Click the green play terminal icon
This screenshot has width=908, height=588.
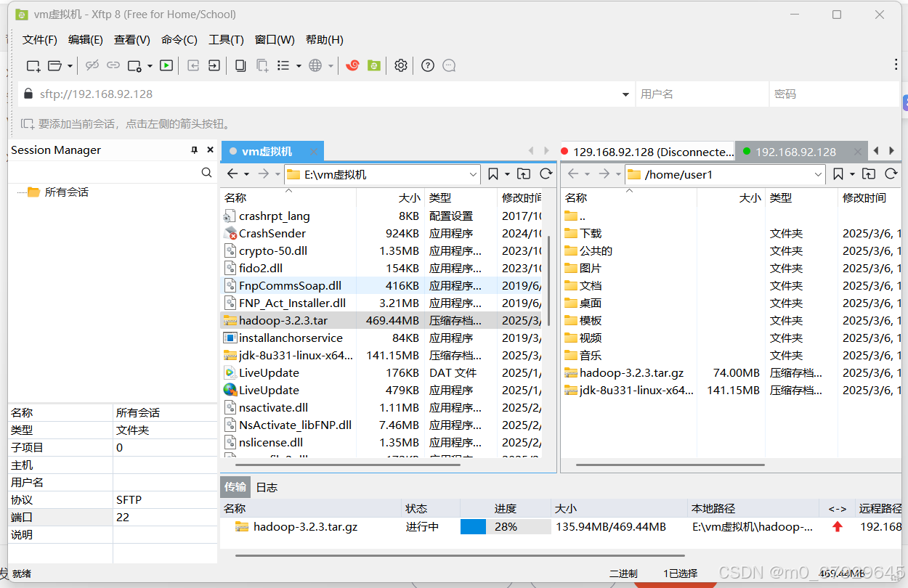[166, 65]
